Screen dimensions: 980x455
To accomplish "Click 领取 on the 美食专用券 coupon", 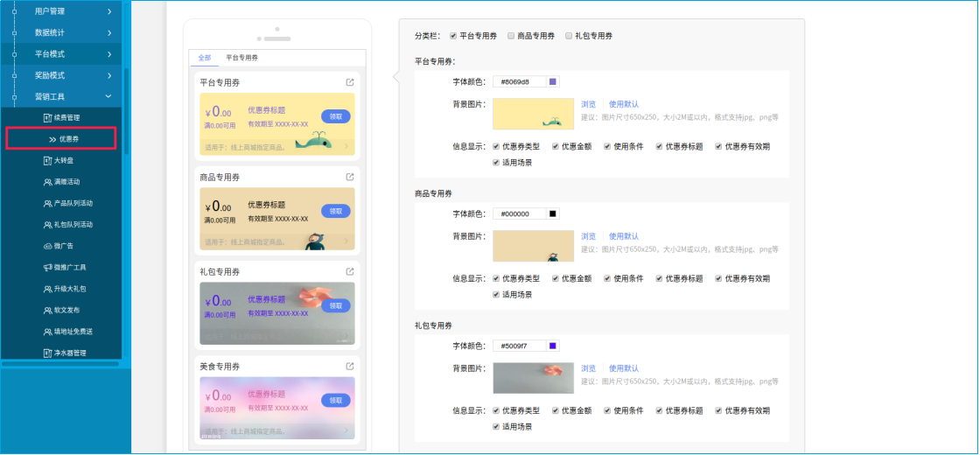I will tap(336, 400).
